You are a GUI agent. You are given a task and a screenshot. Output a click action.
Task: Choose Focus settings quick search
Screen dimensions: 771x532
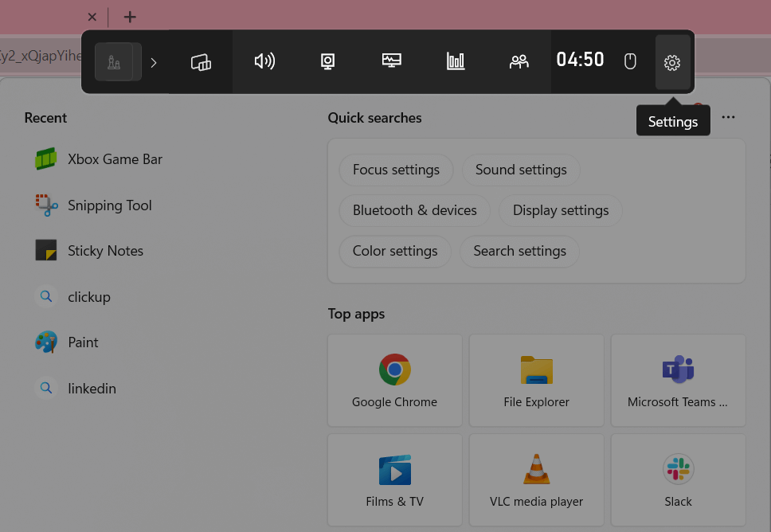[396, 170]
